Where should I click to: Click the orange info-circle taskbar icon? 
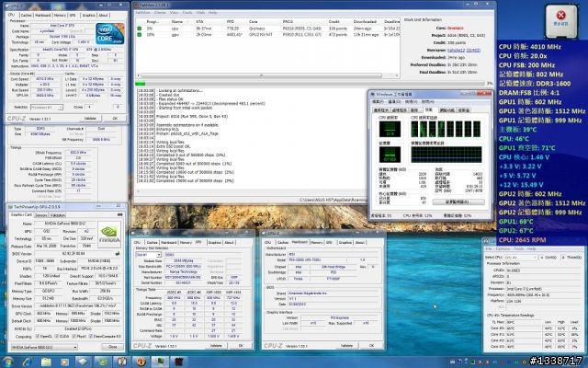141,362
